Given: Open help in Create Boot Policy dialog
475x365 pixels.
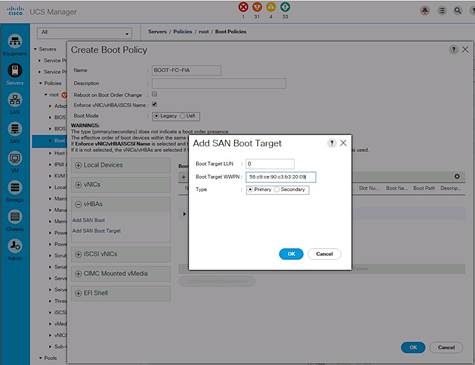Looking at the screenshot, I should tap(453, 50).
